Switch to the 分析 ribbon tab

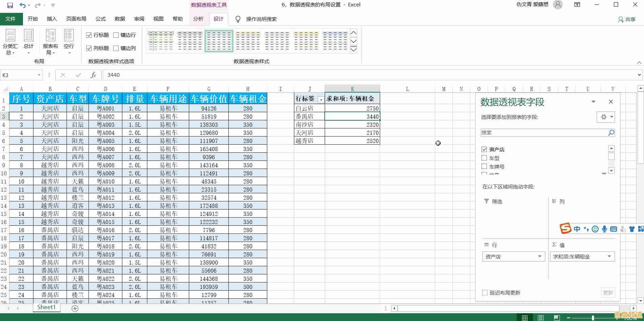pos(198,19)
